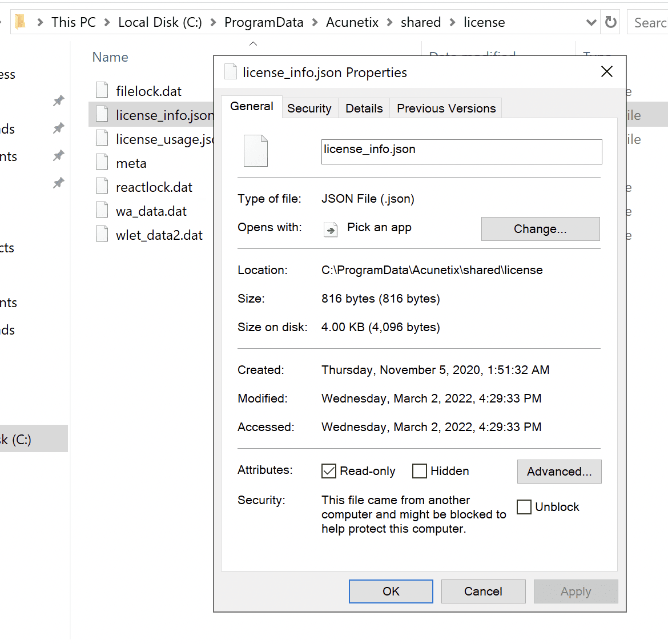Viewport: 668px width, 644px height.
Task: Toggle the Read-only attribute checkbox
Action: [x=329, y=471]
